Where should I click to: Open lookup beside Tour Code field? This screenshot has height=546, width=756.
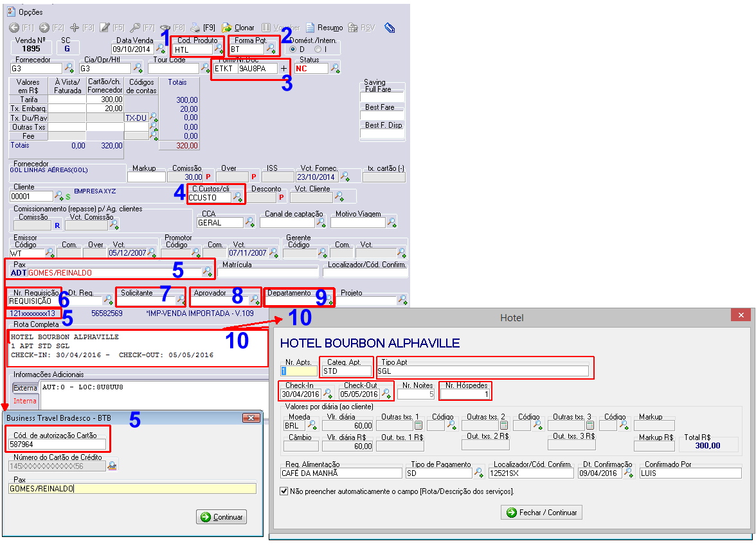click(206, 68)
